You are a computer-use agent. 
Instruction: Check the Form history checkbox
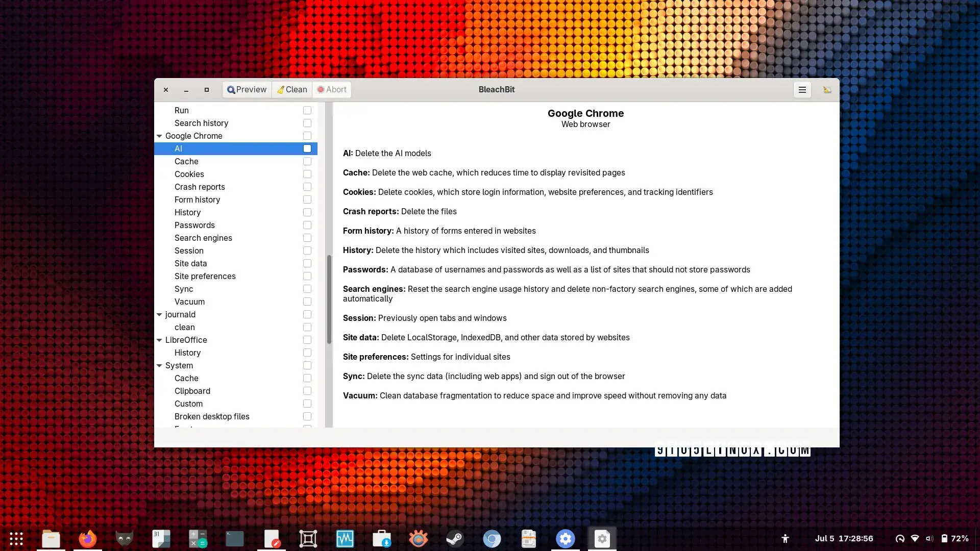tap(307, 200)
